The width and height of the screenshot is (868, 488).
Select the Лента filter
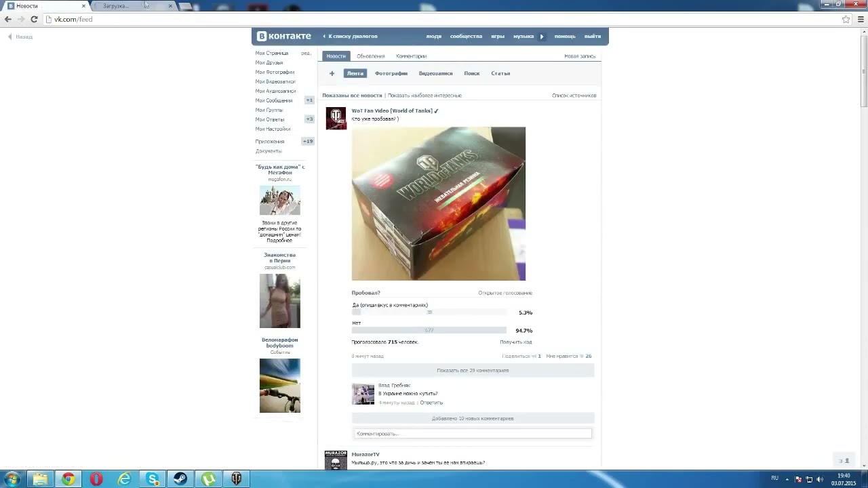(x=355, y=73)
